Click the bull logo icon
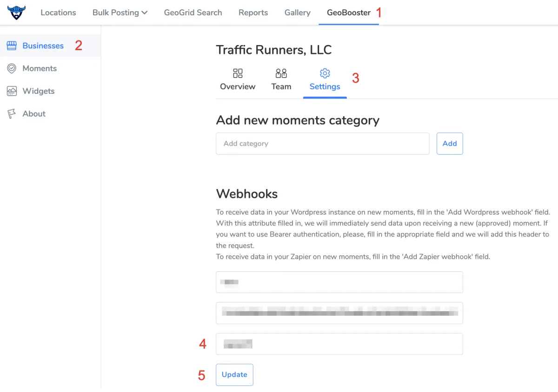The image size is (558, 392). pyautogui.click(x=16, y=13)
